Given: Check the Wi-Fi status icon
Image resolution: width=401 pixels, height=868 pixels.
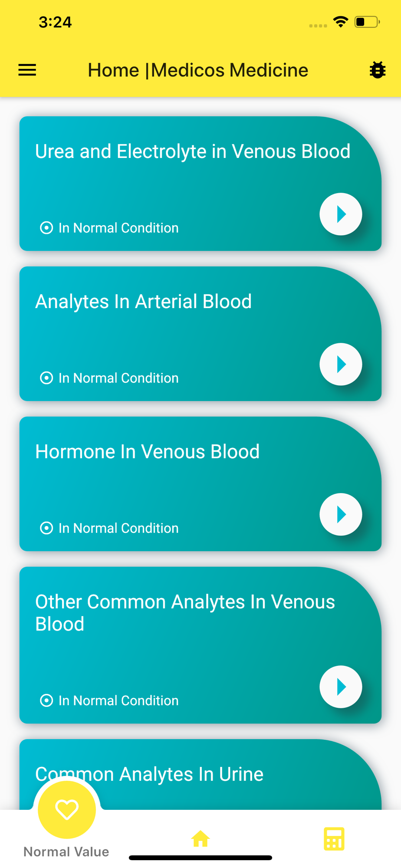Looking at the screenshot, I should pos(341,22).
